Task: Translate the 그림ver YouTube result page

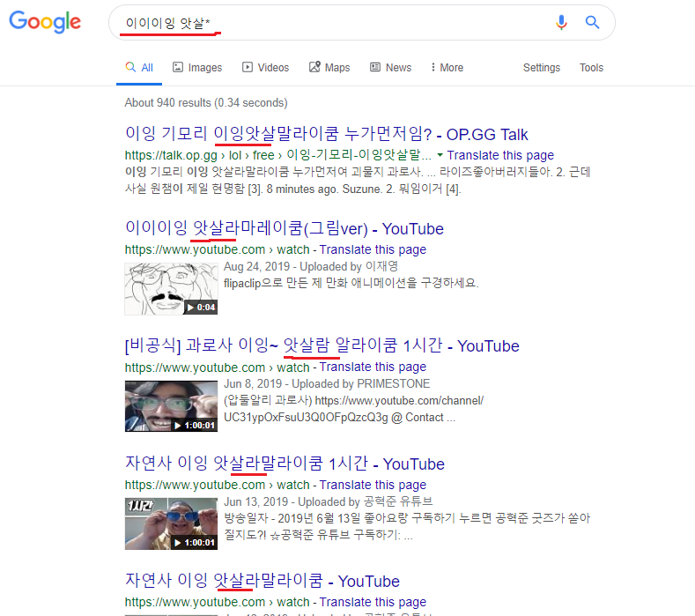Action: point(373,249)
